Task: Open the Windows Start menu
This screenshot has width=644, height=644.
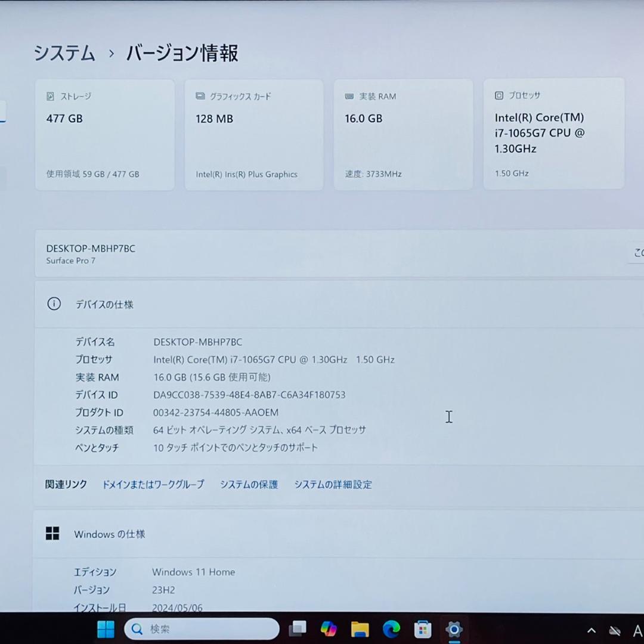Action: (x=106, y=628)
